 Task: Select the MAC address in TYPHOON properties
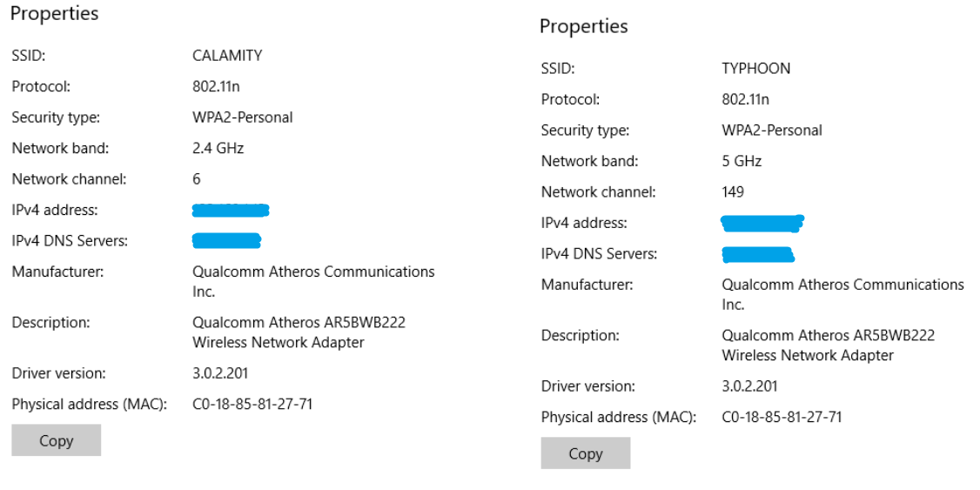pos(782,417)
